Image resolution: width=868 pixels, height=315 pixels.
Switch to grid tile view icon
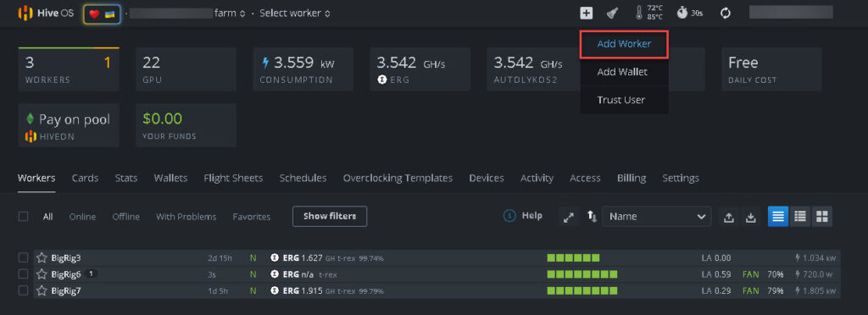click(x=821, y=216)
